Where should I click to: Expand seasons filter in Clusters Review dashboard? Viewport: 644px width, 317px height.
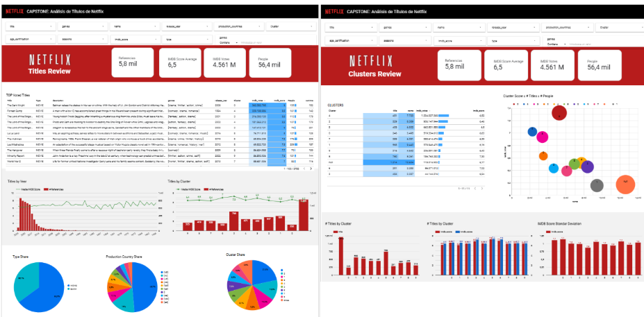click(x=405, y=41)
